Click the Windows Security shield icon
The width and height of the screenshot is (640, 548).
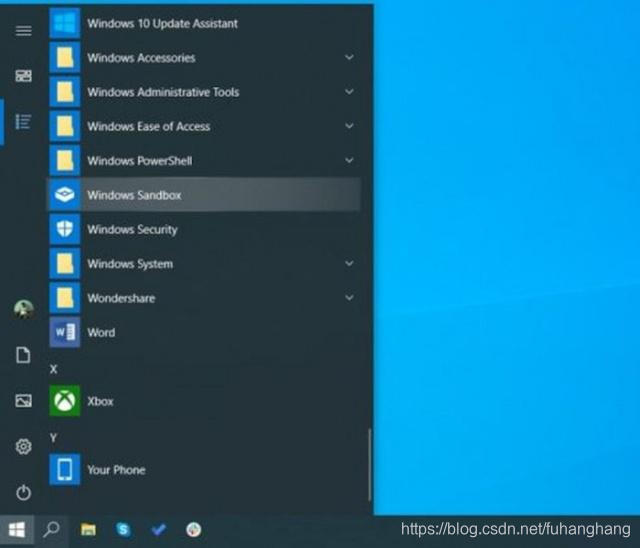[x=65, y=229]
